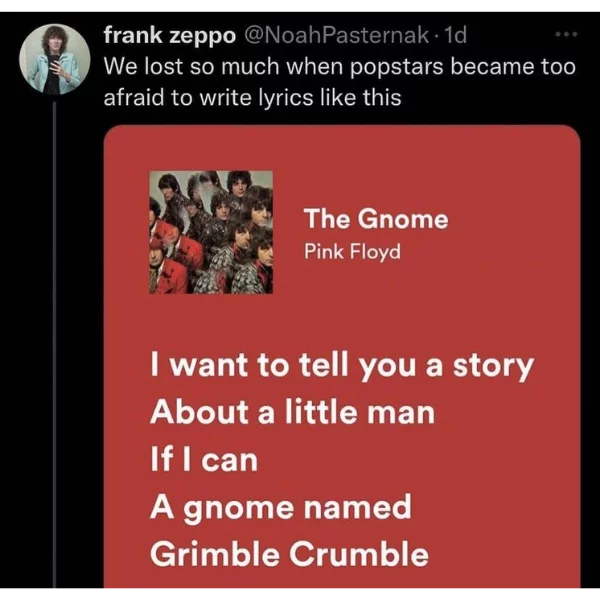Click the lyric 'Grimble Crumble'
This screenshot has height=600, width=600.
289,554
